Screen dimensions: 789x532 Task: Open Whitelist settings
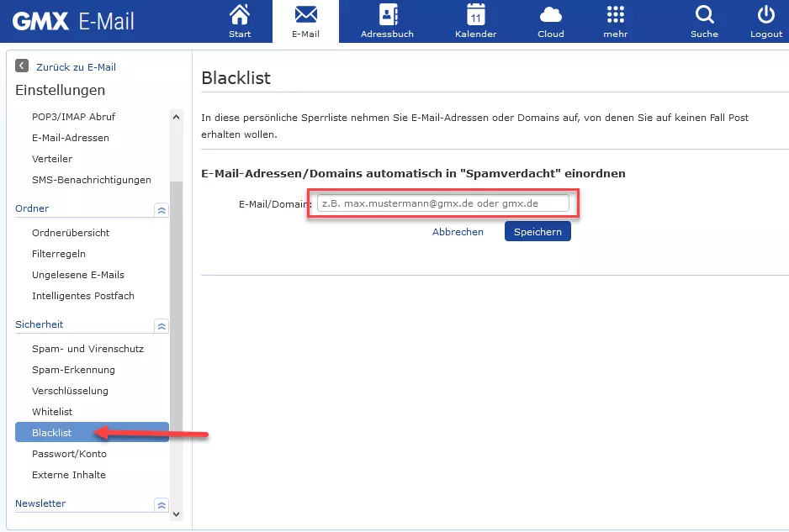pos(52,412)
